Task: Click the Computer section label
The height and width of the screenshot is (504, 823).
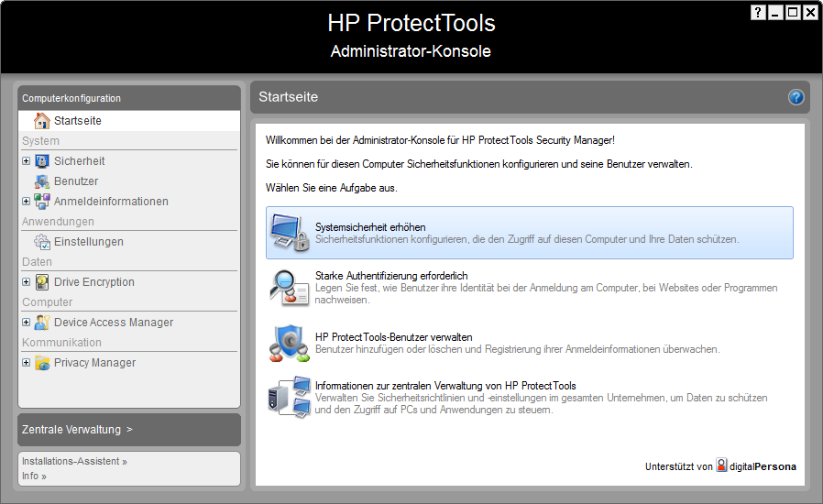Action: click(48, 301)
